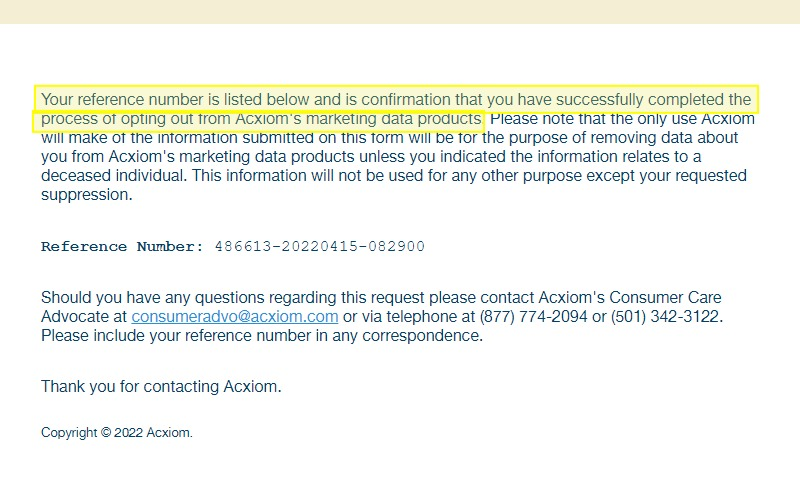The image size is (800, 500).
Task: Click the words "successfully completed the" in highlight
Action: tap(654, 99)
